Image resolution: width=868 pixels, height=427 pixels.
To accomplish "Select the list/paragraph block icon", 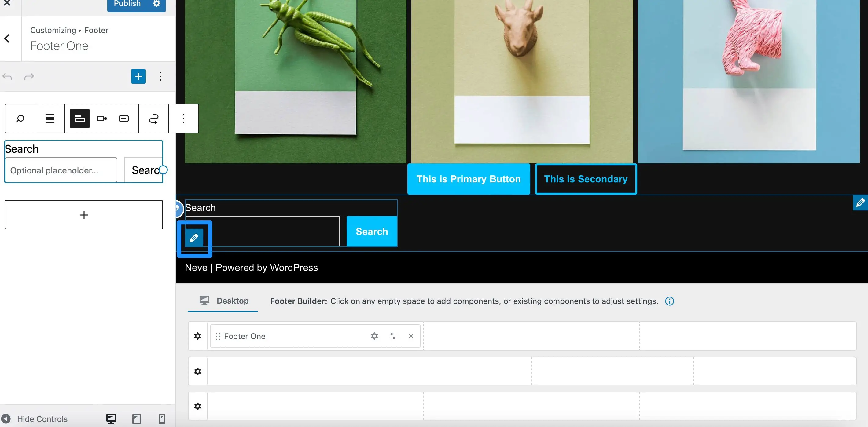I will click(49, 118).
